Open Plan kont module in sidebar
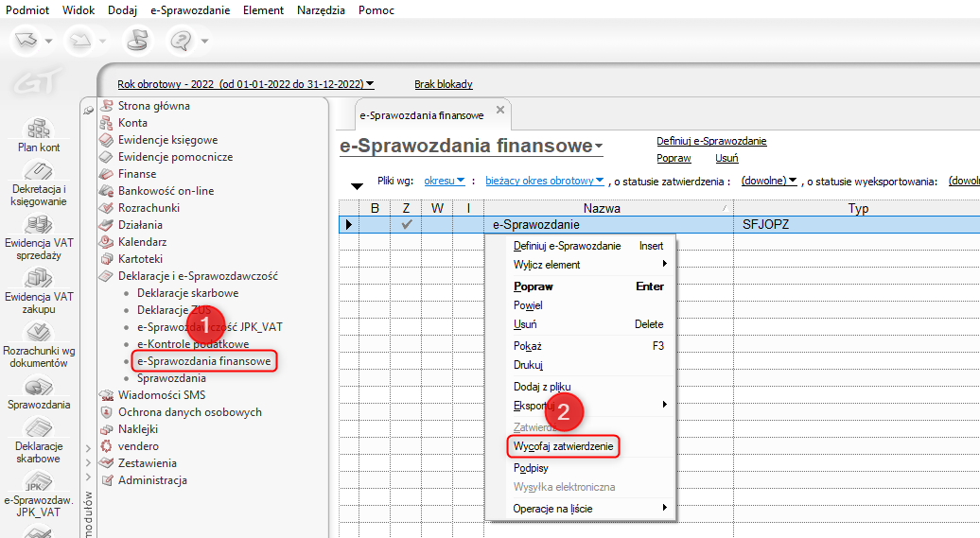Screen dimensions: 980x538 pos(38,130)
